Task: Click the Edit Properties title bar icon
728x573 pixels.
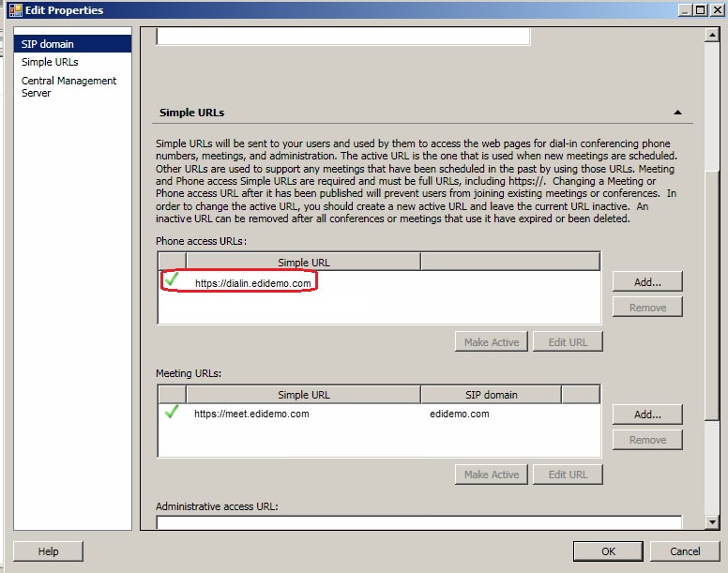Action: click(15, 9)
